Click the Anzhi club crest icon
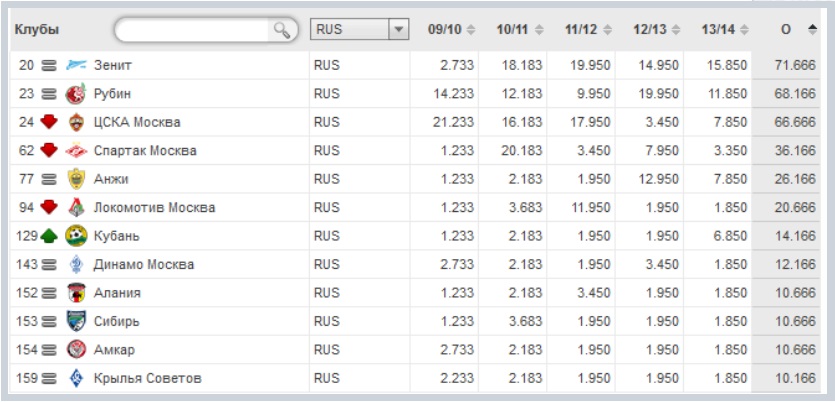The width and height of the screenshot is (835, 402). pyautogui.click(x=76, y=179)
